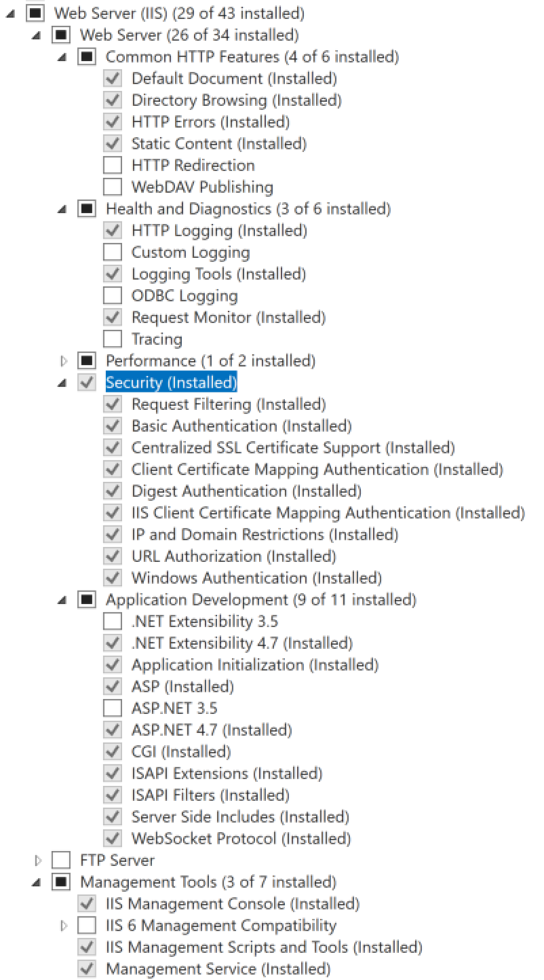The height and width of the screenshot is (980, 544).
Task: Enable the WebDAV Publishing checkbox
Action: click(x=113, y=187)
